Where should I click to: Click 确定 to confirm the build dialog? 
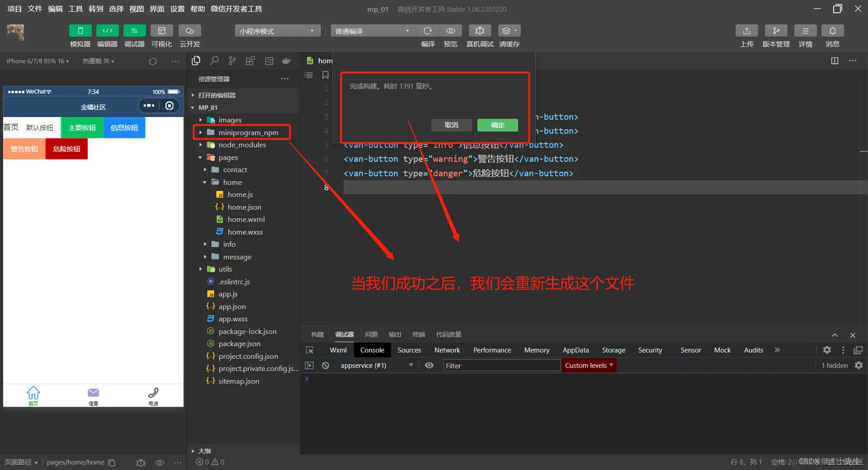pyautogui.click(x=497, y=125)
